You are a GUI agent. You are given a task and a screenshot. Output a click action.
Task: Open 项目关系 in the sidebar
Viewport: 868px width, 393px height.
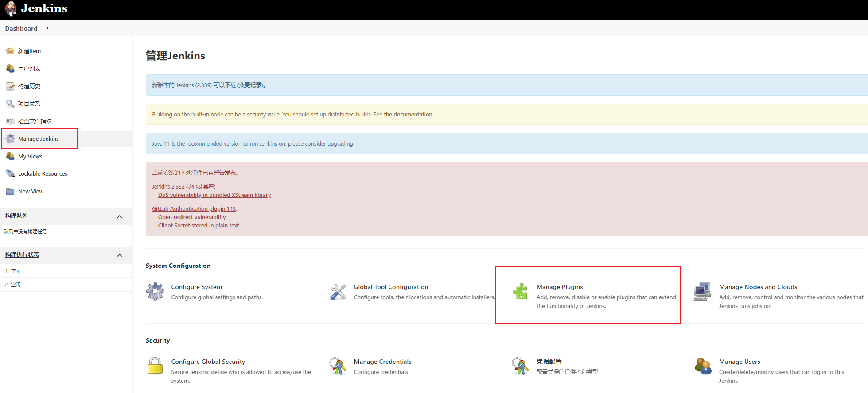click(29, 104)
